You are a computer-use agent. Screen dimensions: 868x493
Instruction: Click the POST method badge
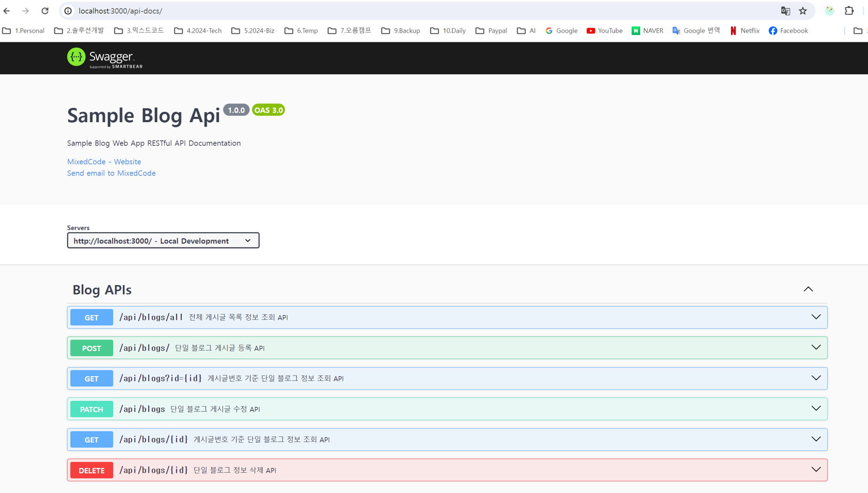92,348
